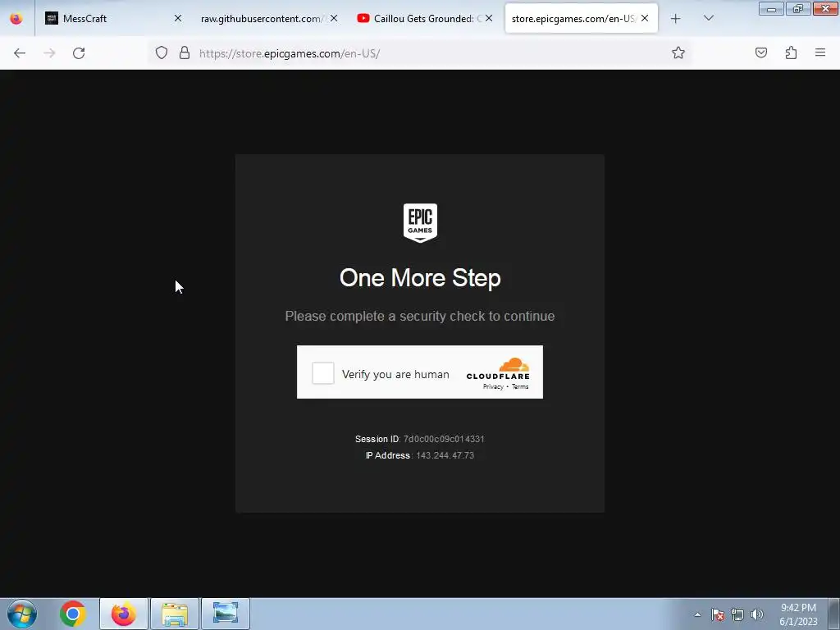Reload the current page
The image size is (840, 630).
tap(79, 53)
